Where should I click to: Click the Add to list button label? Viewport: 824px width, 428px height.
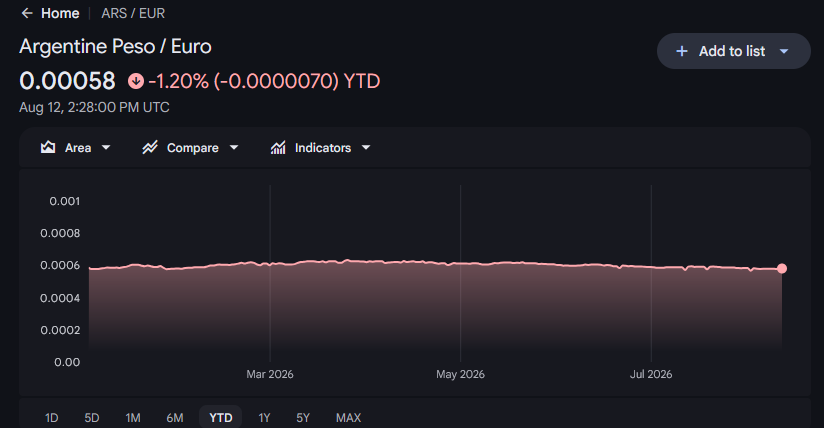click(x=732, y=51)
